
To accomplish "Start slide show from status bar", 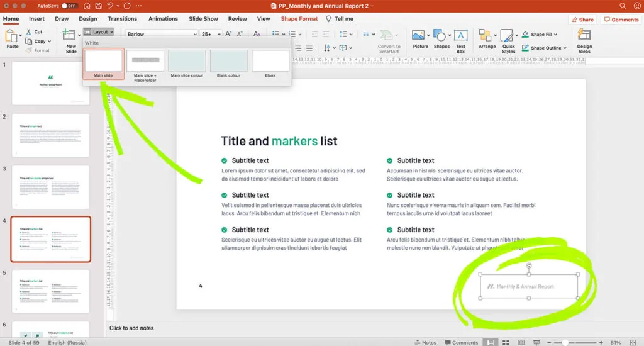I will [x=536, y=342].
